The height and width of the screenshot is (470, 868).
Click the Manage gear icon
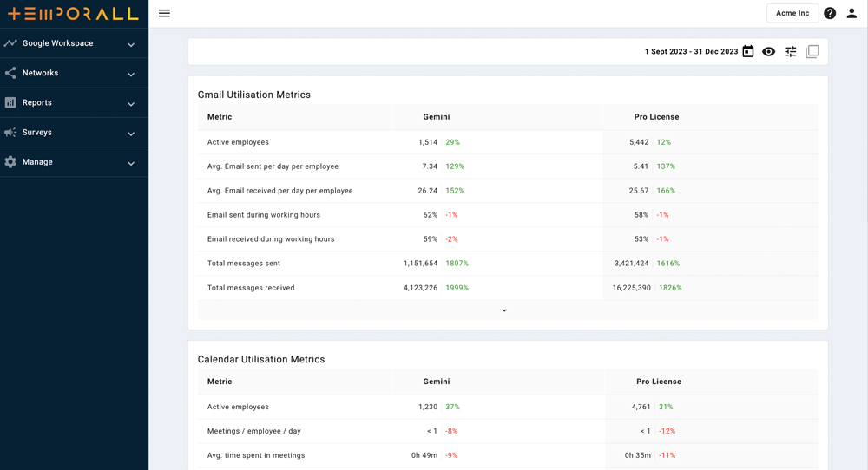(10, 162)
